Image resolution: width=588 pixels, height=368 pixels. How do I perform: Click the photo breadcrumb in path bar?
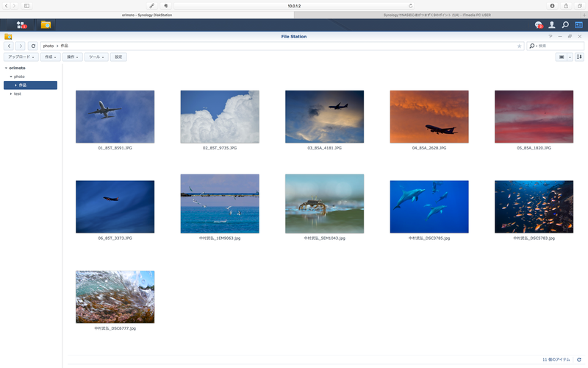pyautogui.click(x=49, y=46)
